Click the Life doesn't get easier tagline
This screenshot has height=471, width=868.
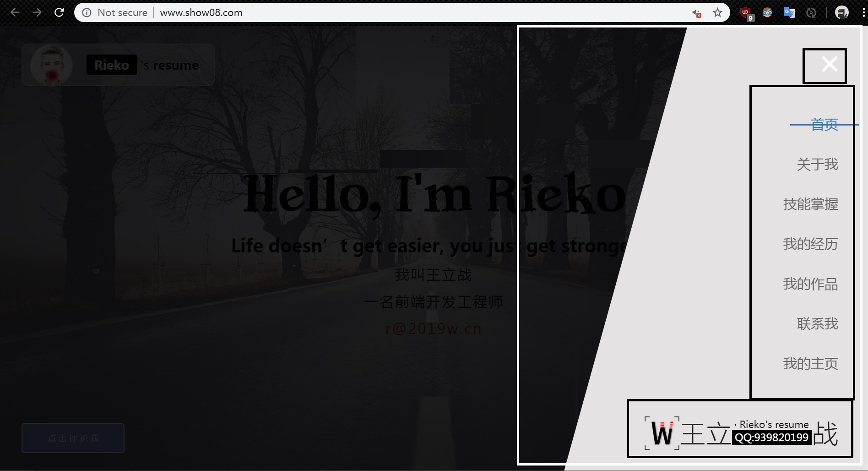[x=430, y=246]
